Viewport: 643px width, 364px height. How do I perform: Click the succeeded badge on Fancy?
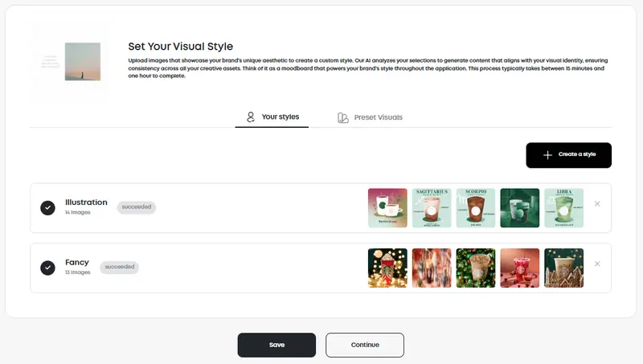pyautogui.click(x=119, y=267)
